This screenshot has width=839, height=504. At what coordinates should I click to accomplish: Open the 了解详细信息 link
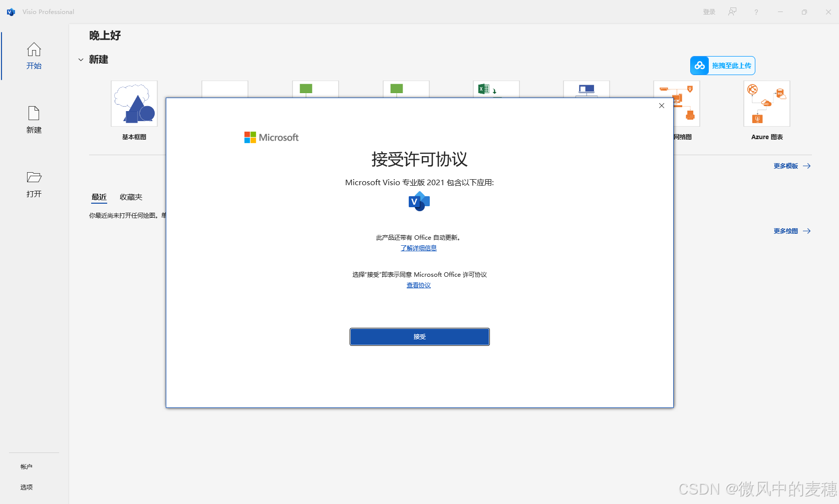pyautogui.click(x=419, y=248)
